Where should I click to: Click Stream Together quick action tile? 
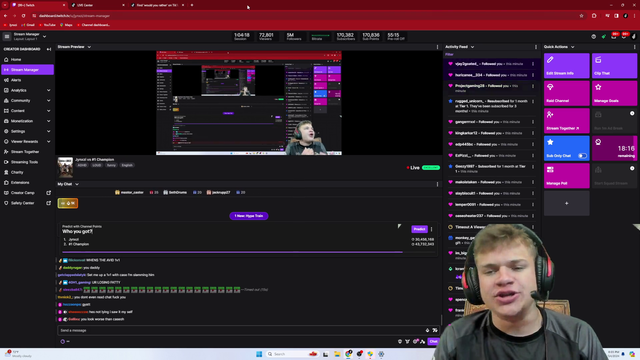tap(567, 121)
